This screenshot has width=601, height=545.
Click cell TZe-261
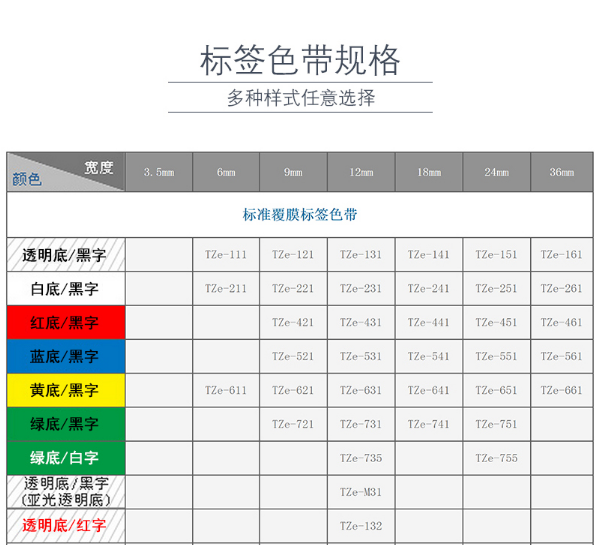point(562,289)
